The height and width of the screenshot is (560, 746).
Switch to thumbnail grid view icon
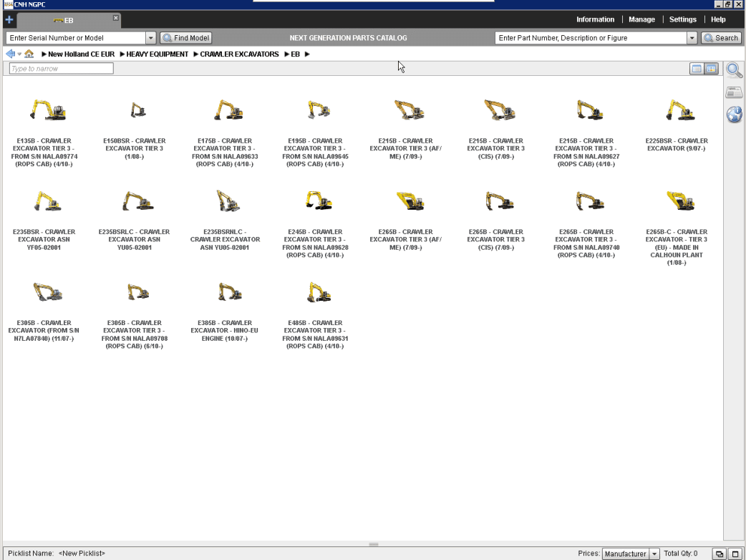711,69
